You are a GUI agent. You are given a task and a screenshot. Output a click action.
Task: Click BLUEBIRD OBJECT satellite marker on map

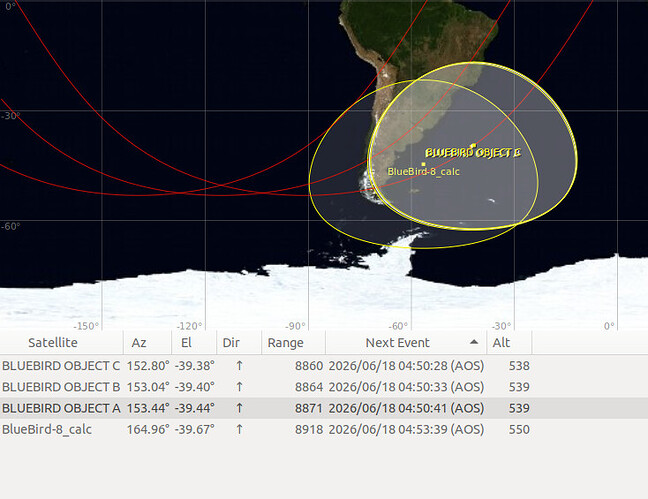[474, 145]
